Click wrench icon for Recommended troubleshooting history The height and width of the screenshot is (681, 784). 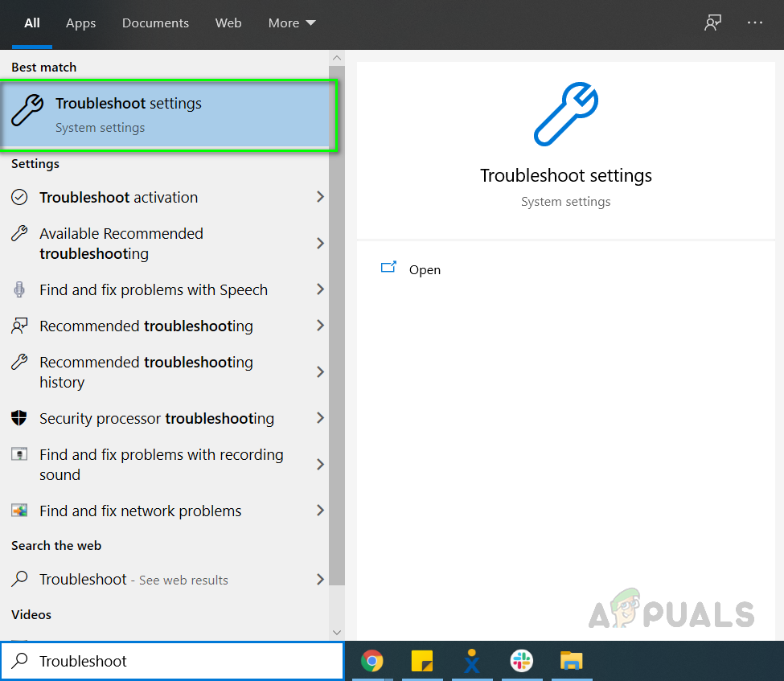19,362
